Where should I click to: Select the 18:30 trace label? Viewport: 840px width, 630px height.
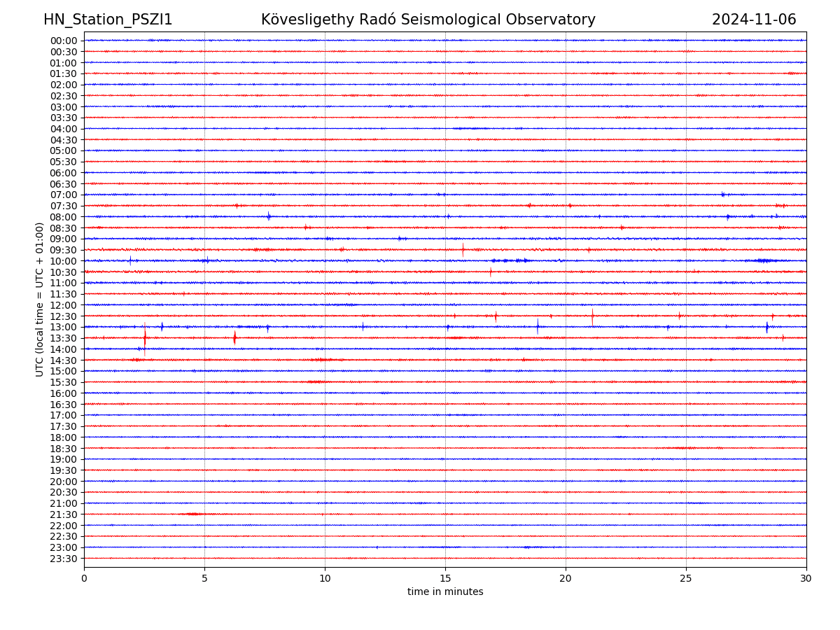click(x=63, y=449)
